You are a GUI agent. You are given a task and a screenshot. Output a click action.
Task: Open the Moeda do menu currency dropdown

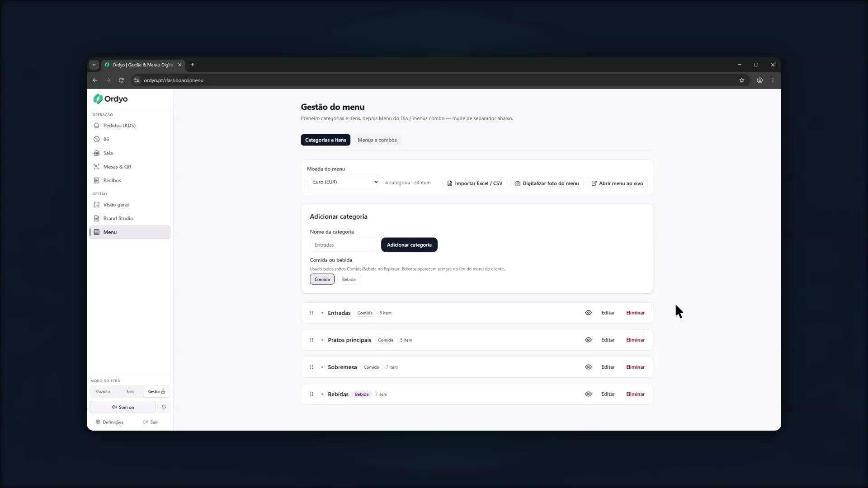click(x=343, y=182)
